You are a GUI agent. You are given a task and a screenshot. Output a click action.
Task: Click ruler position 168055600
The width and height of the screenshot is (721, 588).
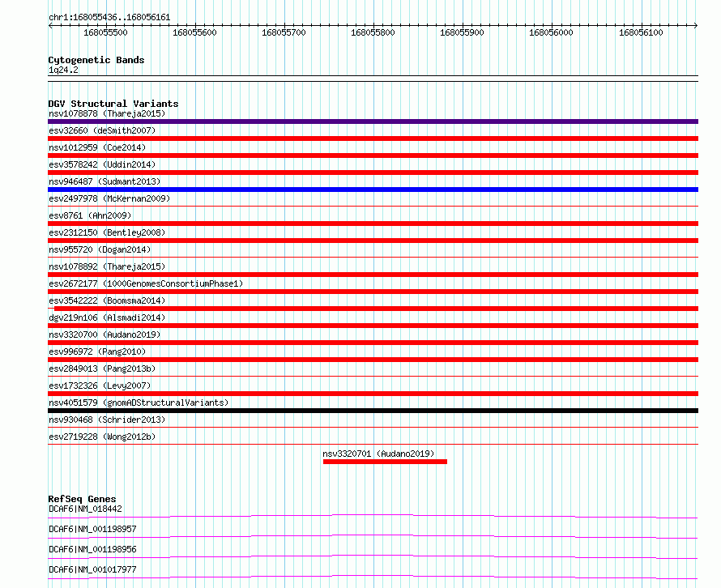click(194, 32)
